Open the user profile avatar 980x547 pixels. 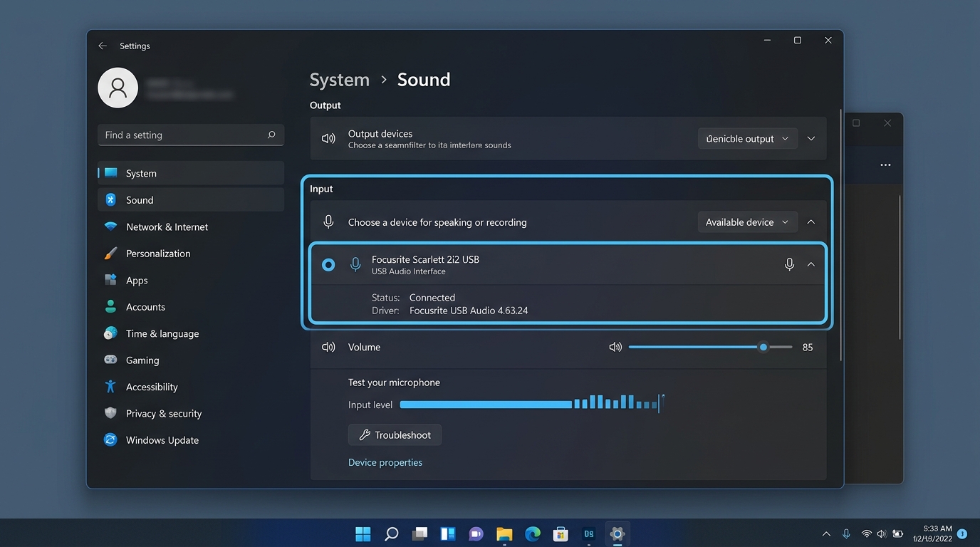(x=118, y=88)
